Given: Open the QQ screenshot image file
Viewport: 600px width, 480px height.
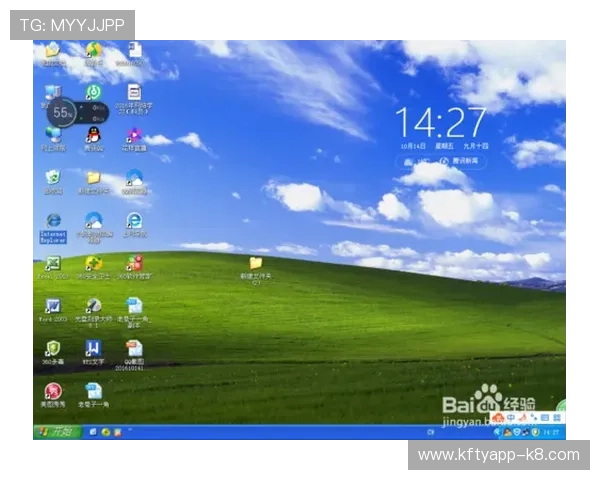Looking at the screenshot, I should 134,349.
